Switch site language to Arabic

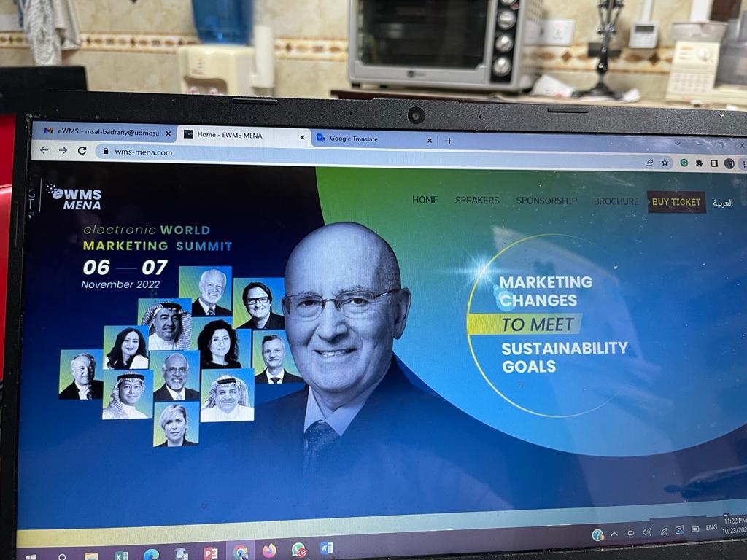[x=723, y=203]
